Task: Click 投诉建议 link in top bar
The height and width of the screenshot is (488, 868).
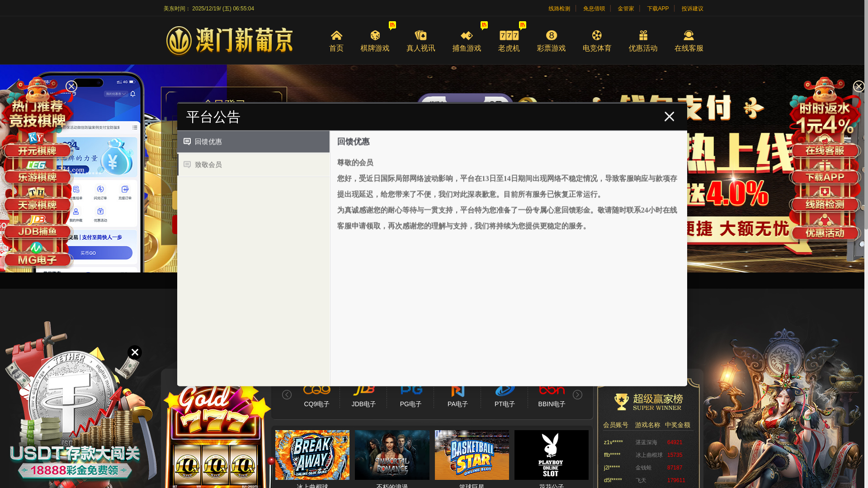Action: [692, 9]
